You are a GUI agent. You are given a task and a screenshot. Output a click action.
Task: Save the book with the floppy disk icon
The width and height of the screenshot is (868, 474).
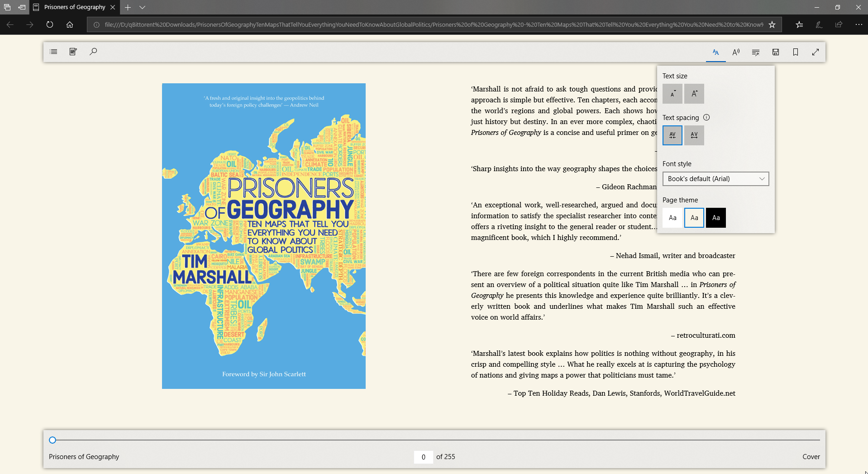tap(776, 52)
